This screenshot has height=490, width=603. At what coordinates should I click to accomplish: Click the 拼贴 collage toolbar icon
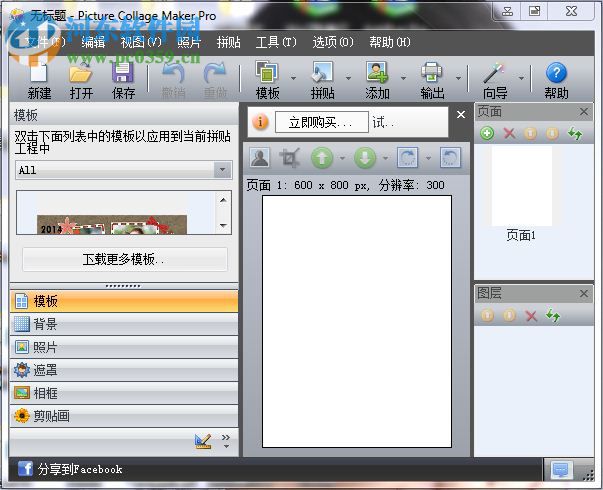pyautogui.click(x=322, y=72)
